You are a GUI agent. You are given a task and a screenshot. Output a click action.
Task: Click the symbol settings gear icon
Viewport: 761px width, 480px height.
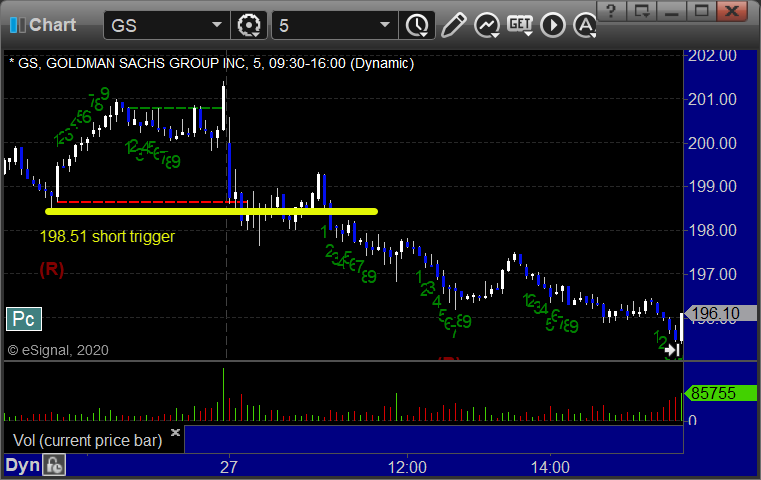[249, 24]
